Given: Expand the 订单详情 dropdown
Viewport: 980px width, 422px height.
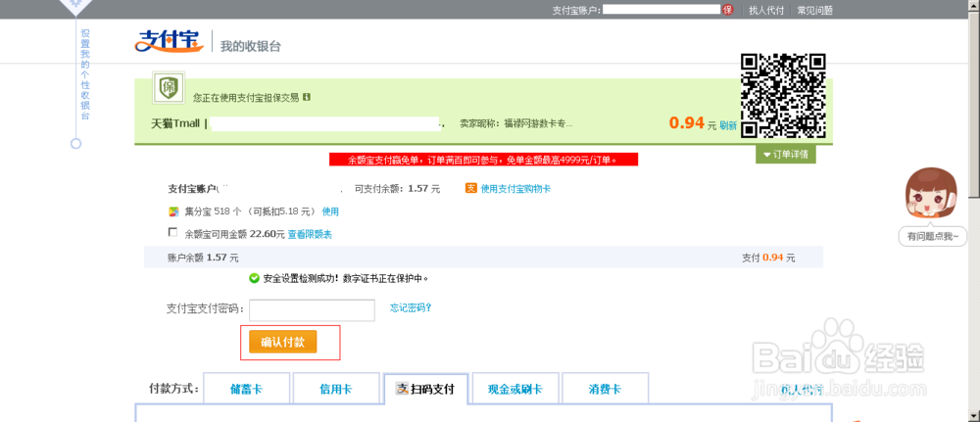Looking at the screenshot, I should coord(786,155).
